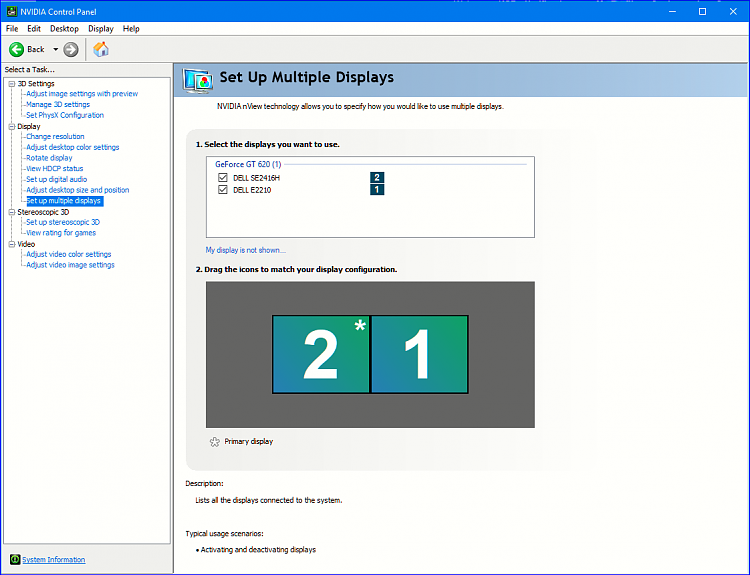Click the 3D Settings category label
Image resolution: width=750 pixels, height=575 pixels.
36,84
